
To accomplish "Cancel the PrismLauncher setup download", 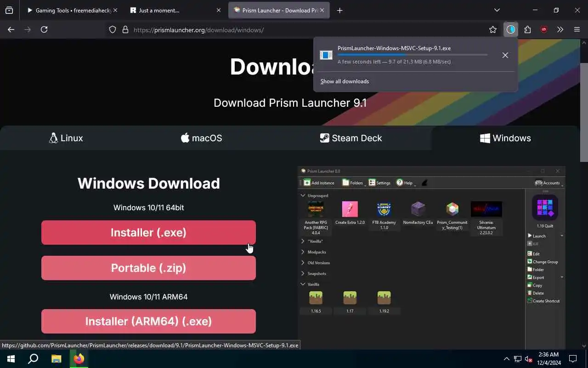I will [505, 55].
